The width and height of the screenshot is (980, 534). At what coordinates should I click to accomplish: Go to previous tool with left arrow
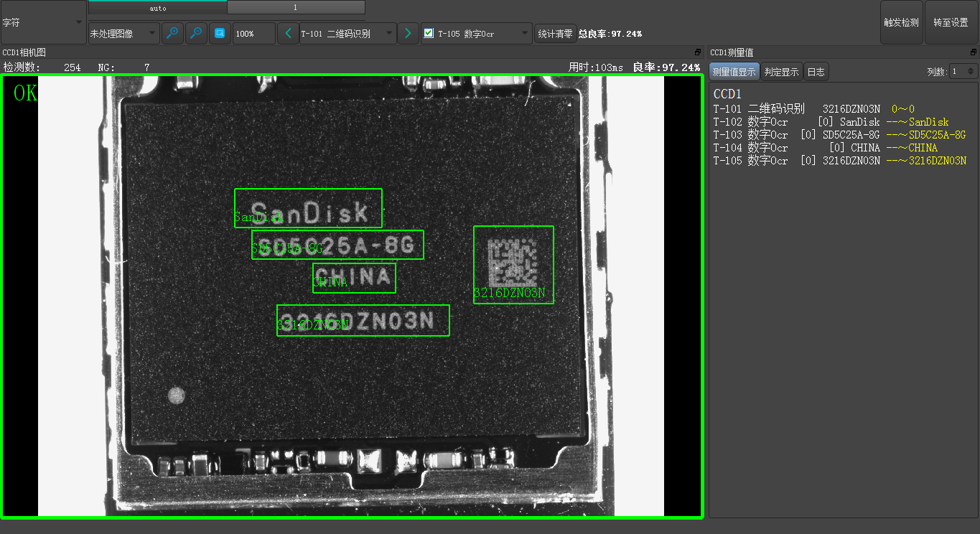click(288, 34)
